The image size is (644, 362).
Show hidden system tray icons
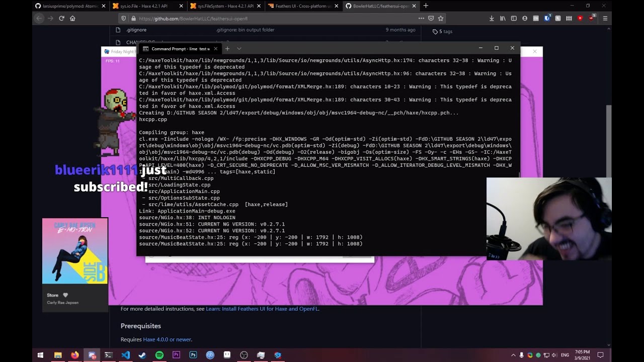513,355
